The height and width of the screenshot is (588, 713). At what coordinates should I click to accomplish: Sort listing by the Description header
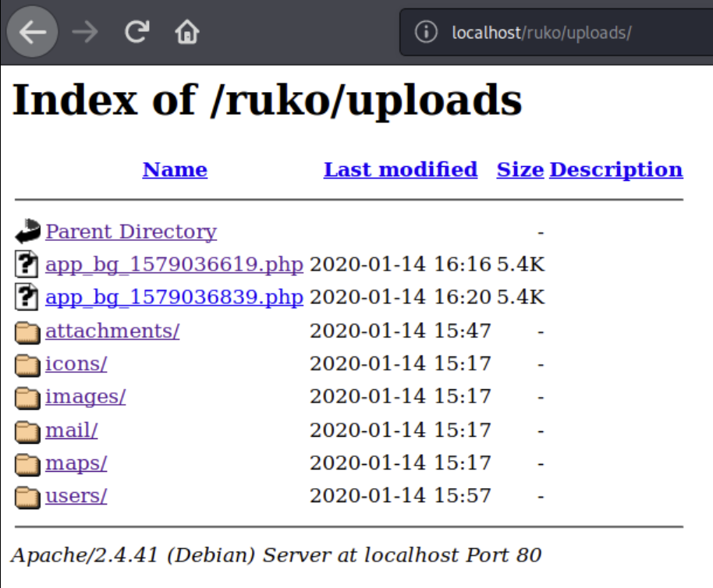coord(615,170)
